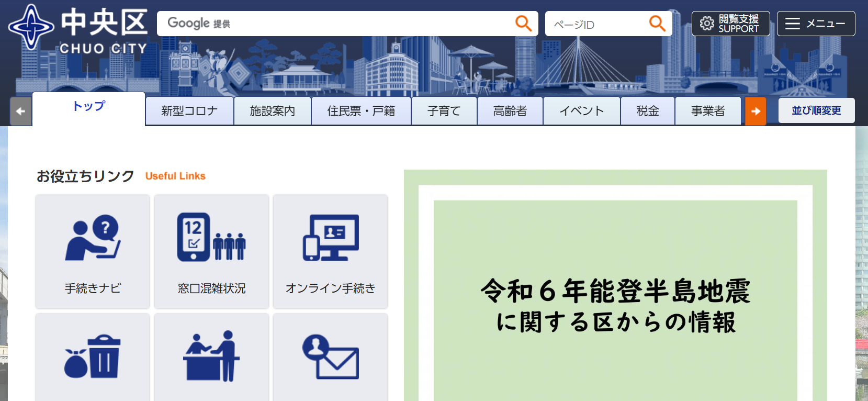Click the gear icon in SUPPORT button
Image resolution: width=868 pixels, height=401 pixels.
[x=707, y=24]
